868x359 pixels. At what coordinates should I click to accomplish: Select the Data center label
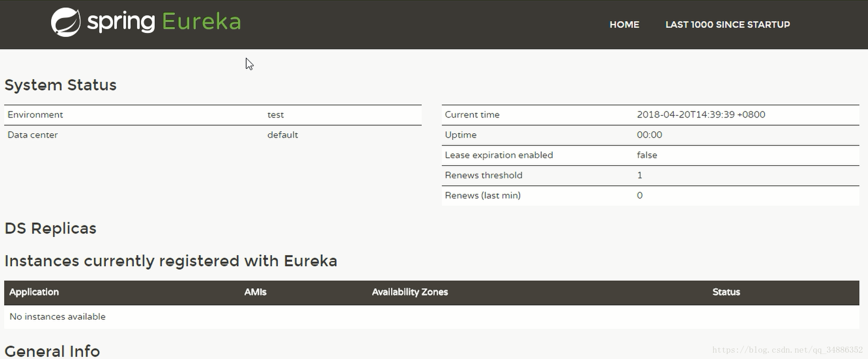tap(32, 135)
